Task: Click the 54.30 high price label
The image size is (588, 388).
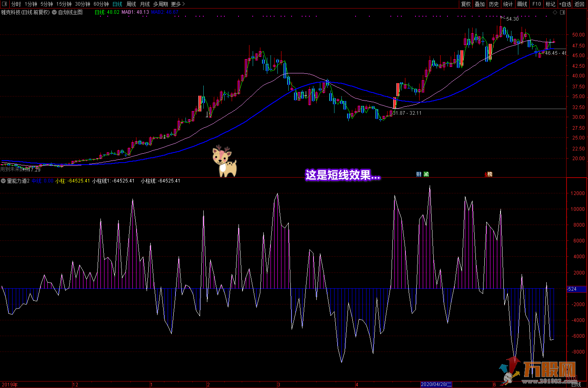Action: [512, 19]
